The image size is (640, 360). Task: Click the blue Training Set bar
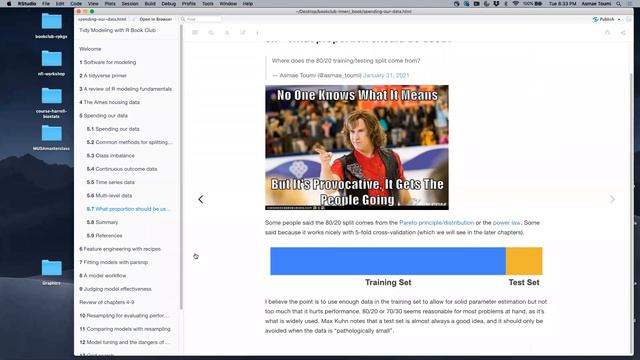click(388, 261)
